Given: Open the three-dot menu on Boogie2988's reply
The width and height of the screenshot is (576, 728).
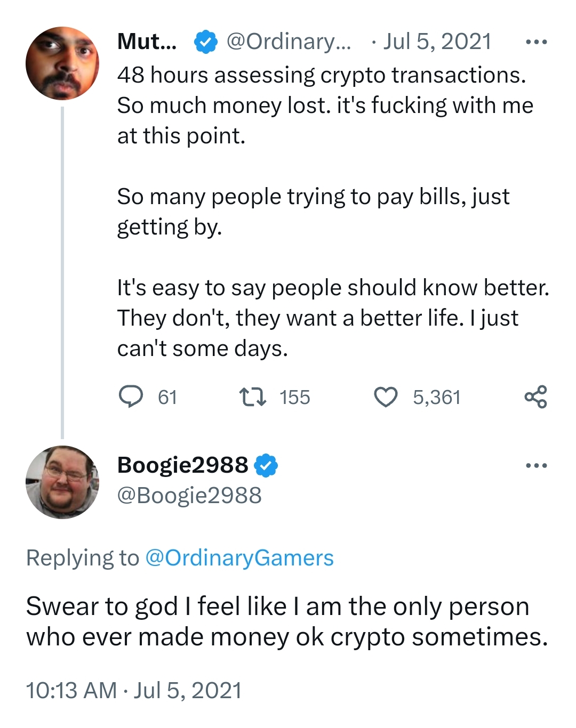Looking at the screenshot, I should tap(535, 465).
